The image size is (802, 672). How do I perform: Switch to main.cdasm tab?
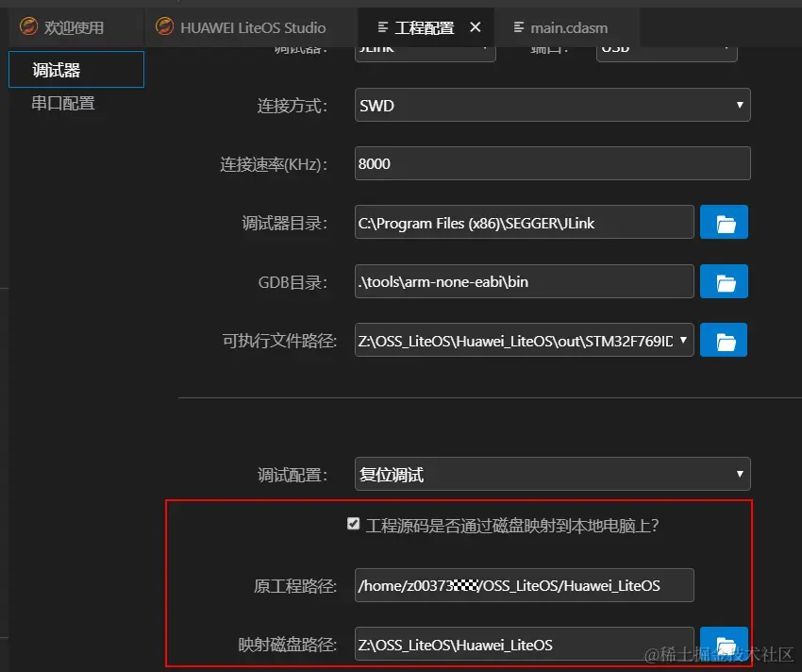[568, 27]
